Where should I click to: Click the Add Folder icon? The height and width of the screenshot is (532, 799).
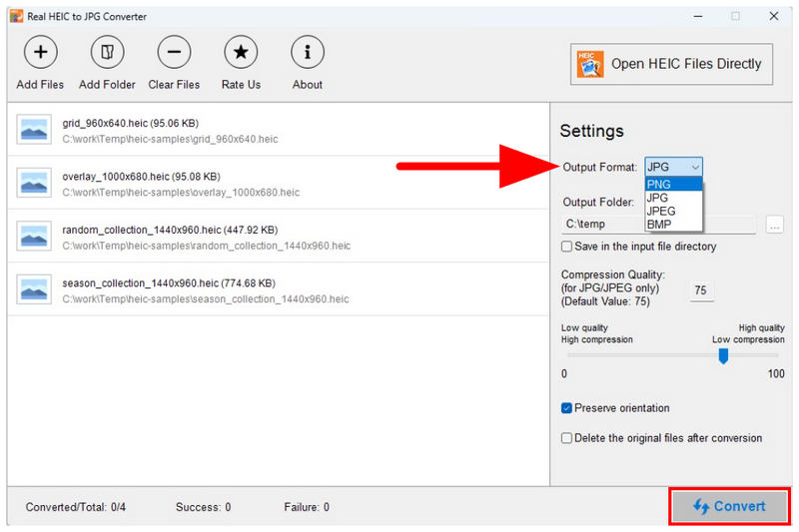click(107, 52)
